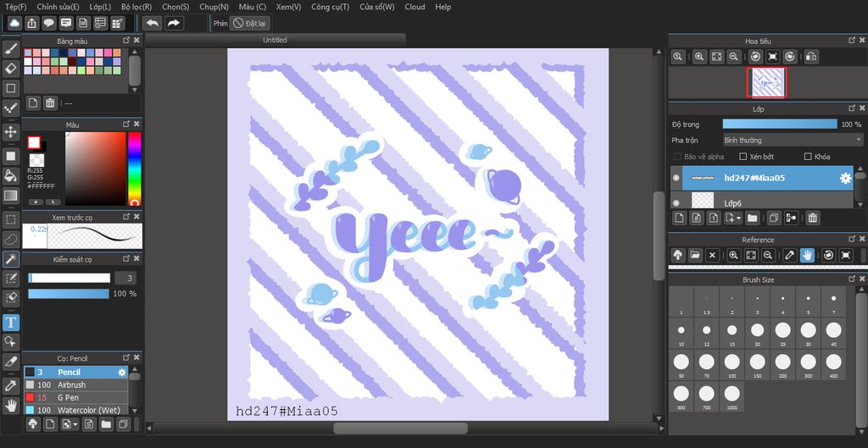This screenshot has height=448, width=868.
Task: Open the Tệp(F) menu
Action: click(15, 7)
